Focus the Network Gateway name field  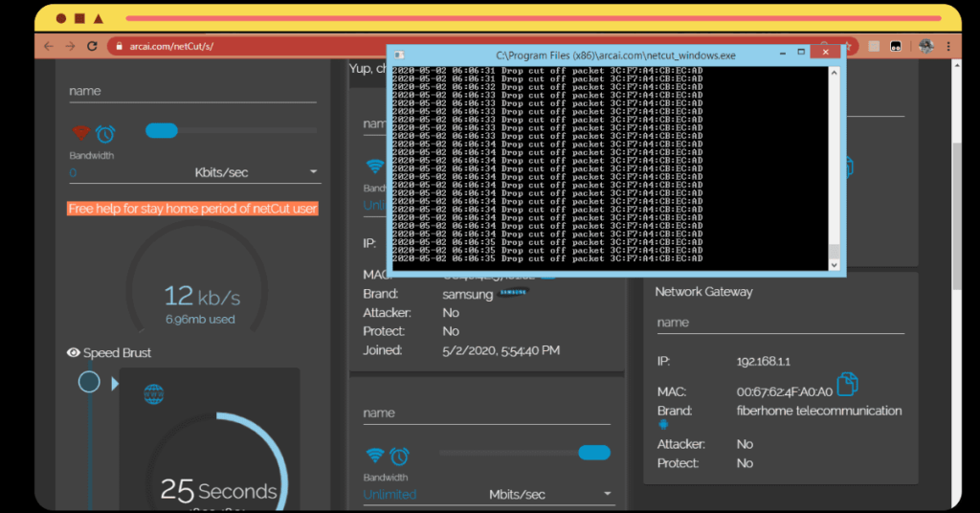[780, 323]
